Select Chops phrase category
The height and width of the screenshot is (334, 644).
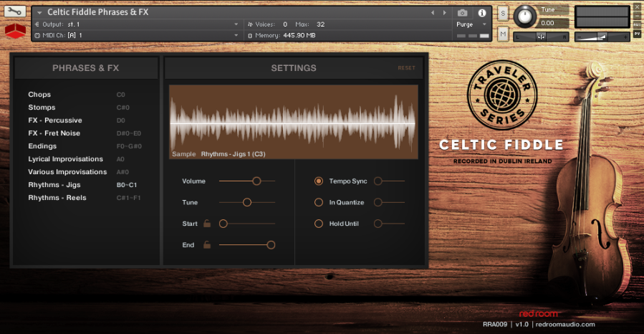[x=39, y=95]
